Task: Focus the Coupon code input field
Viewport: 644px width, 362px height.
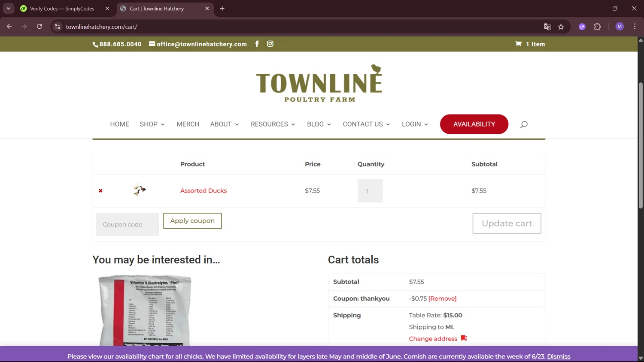Action: tap(128, 224)
